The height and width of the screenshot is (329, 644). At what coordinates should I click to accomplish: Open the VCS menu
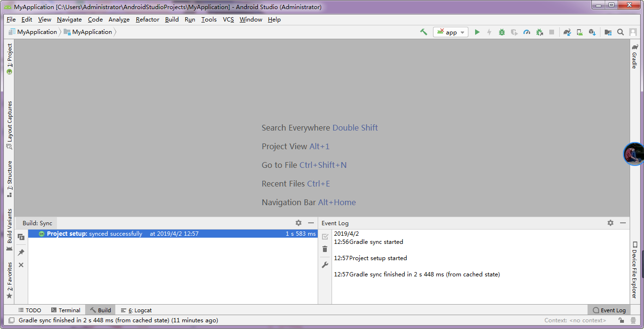228,20
